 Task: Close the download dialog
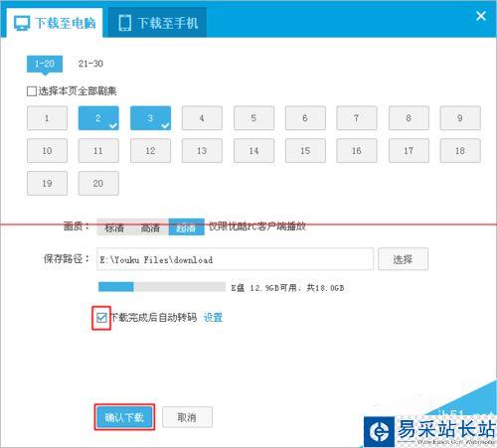(x=481, y=16)
